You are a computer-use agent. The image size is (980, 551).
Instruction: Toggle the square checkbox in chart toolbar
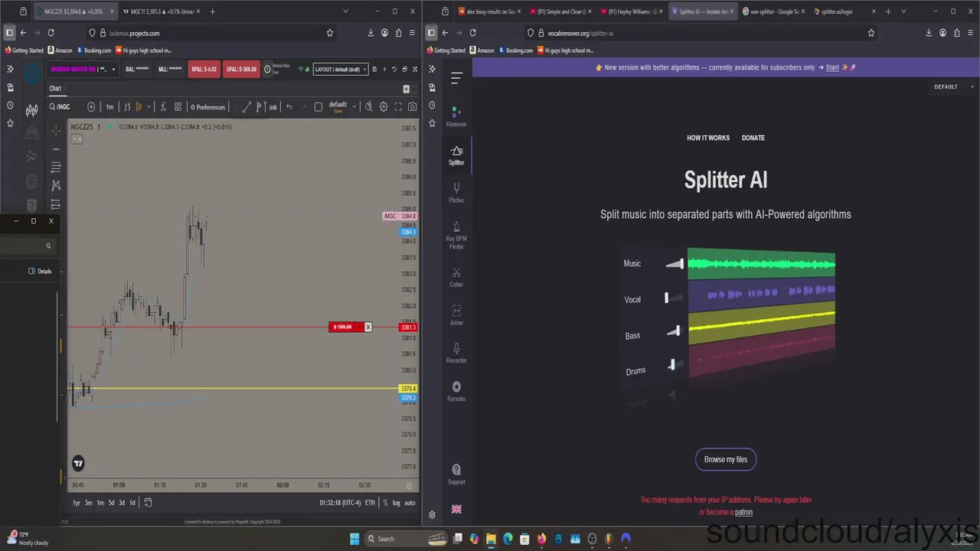(318, 107)
